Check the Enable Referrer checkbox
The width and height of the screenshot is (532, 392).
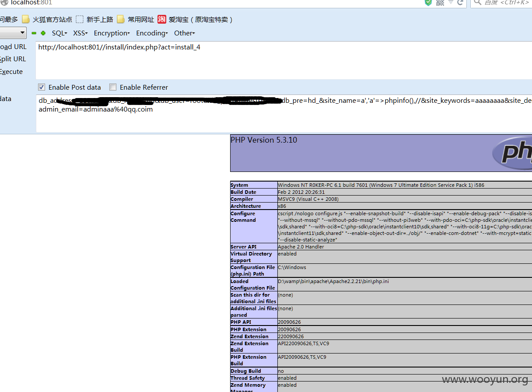(113, 87)
